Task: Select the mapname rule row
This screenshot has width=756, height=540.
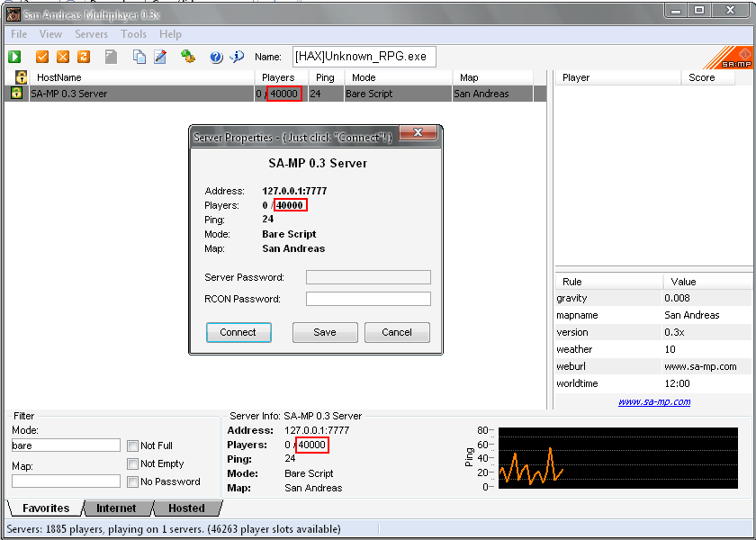Action: coord(653,315)
